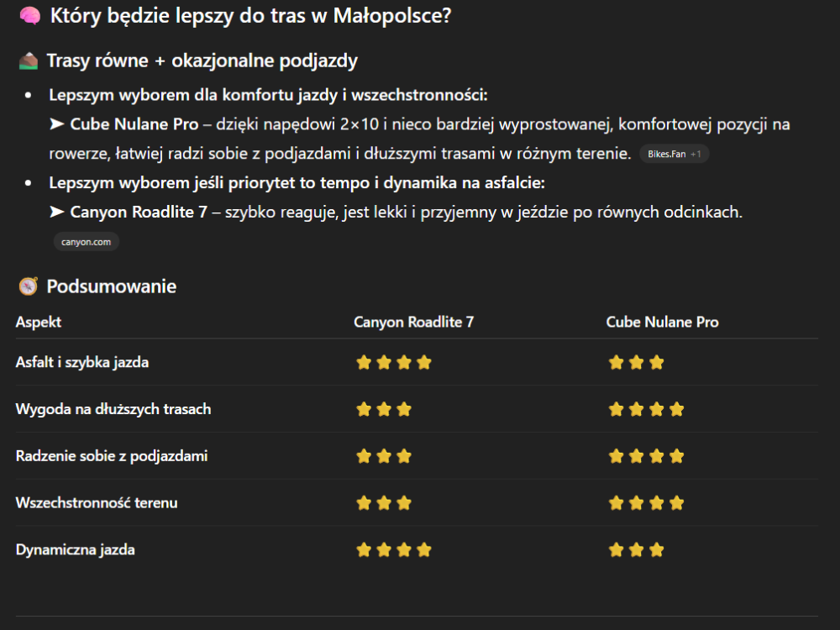
Task: Click the Podsumowanie section heading
Action: tap(112, 286)
